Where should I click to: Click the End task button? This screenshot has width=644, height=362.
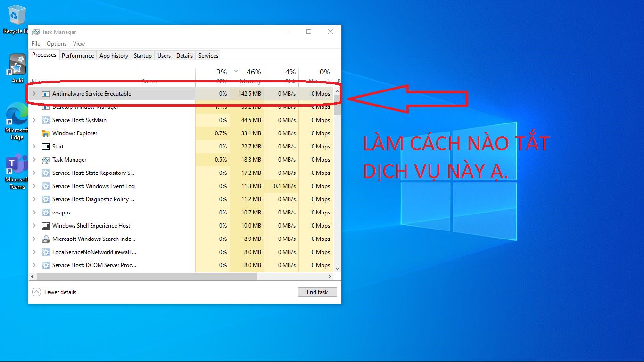coord(317,292)
